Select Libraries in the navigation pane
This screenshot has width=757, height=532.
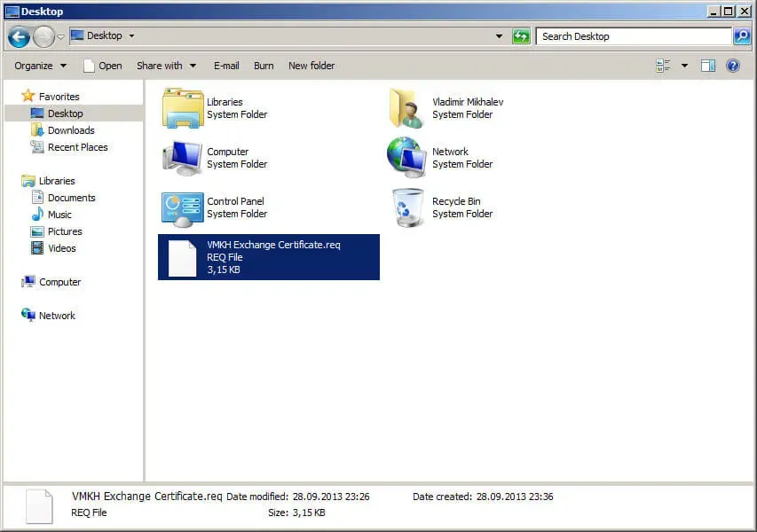[57, 181]
